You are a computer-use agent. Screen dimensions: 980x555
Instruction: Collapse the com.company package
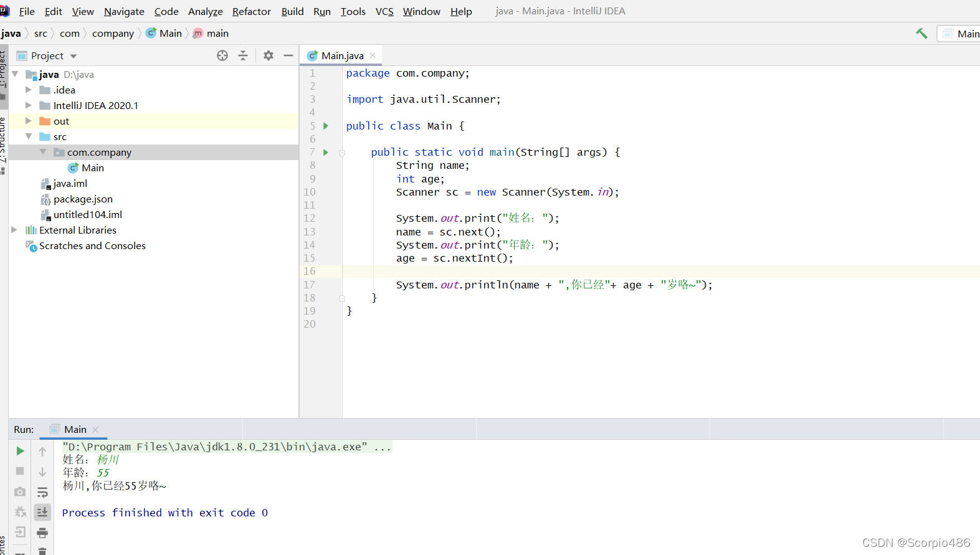[43, 152]
